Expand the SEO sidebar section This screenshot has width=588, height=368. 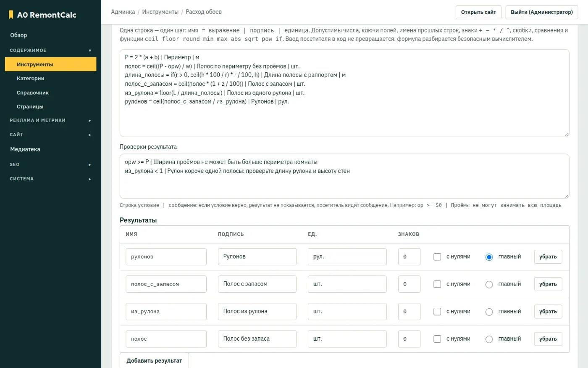coord(50,164)
